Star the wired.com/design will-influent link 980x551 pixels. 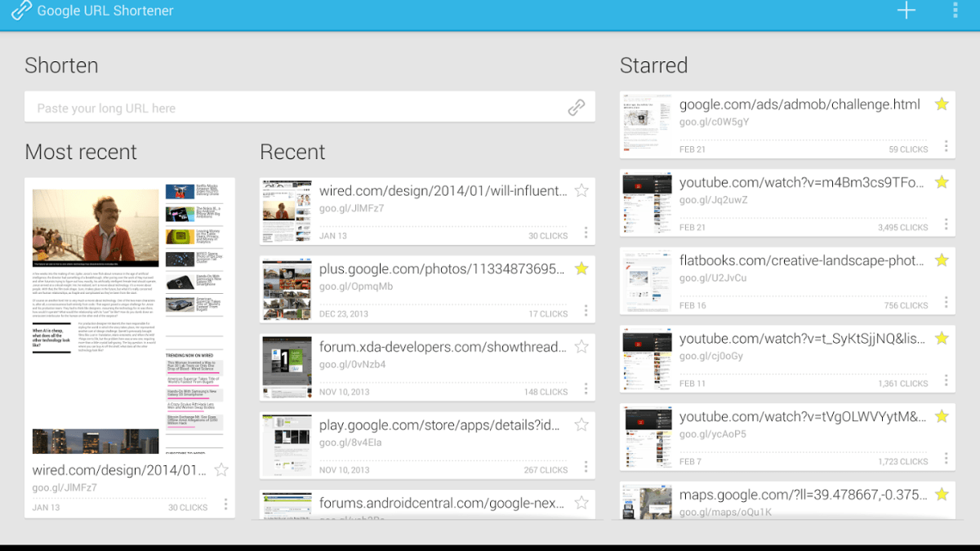tap(581, 190)
